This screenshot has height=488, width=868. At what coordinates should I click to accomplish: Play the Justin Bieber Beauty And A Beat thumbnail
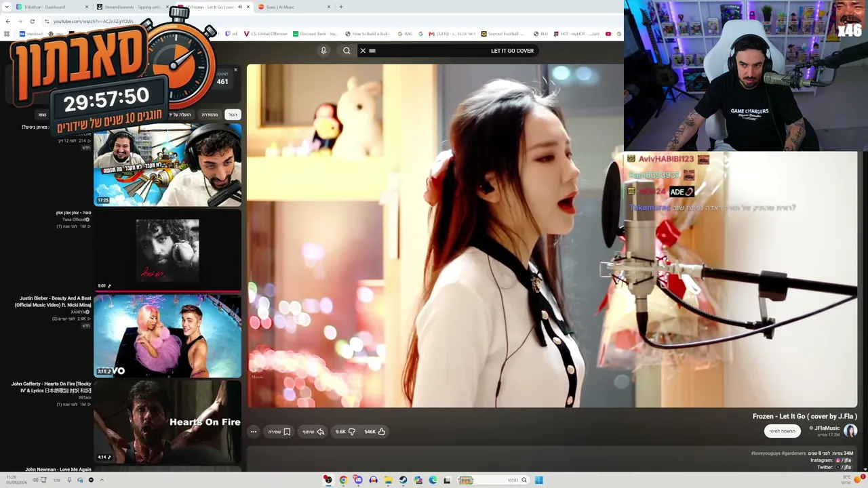pyautogui.click(x=167, y=335)
